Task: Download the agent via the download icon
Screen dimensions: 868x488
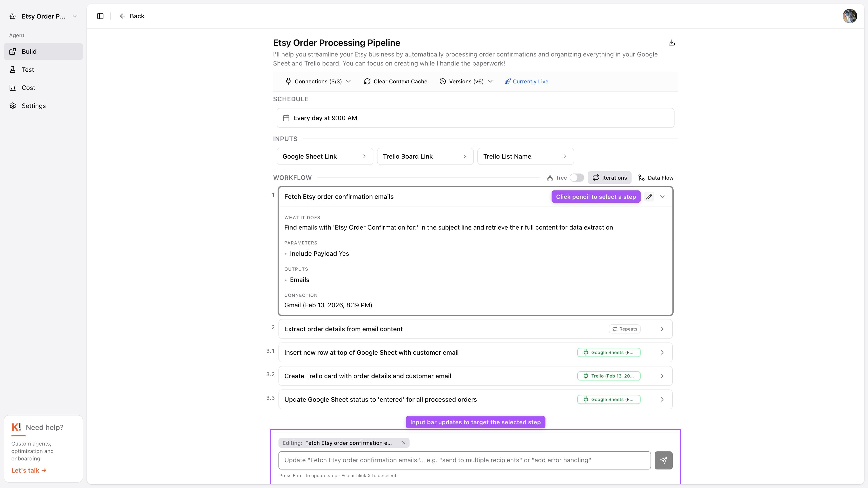Action: coord(672,42)
